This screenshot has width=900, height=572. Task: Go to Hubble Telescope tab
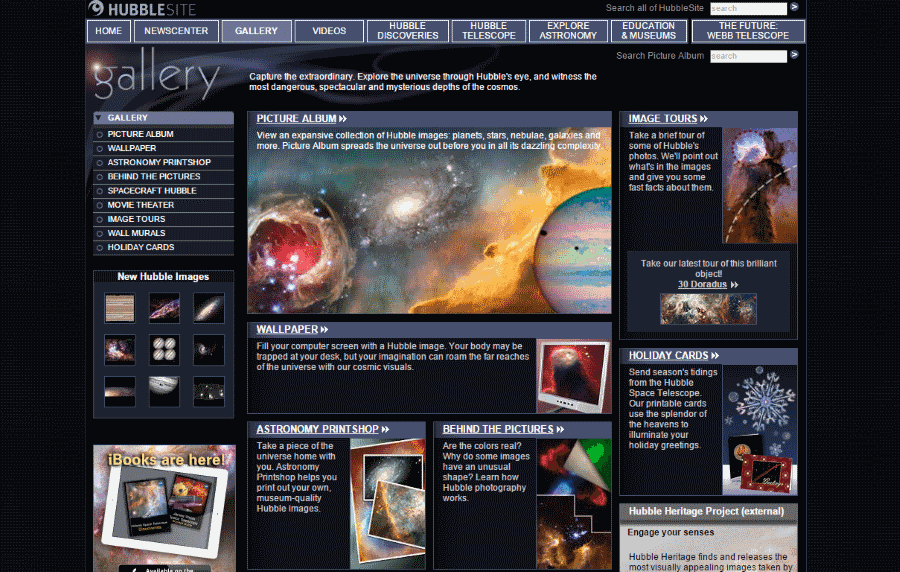pyautogui.click(x=488, y=31)
